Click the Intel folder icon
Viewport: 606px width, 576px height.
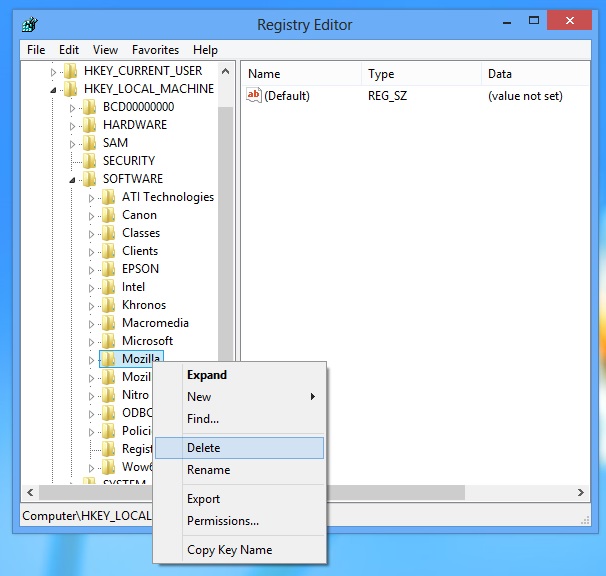tap(108, 287)
